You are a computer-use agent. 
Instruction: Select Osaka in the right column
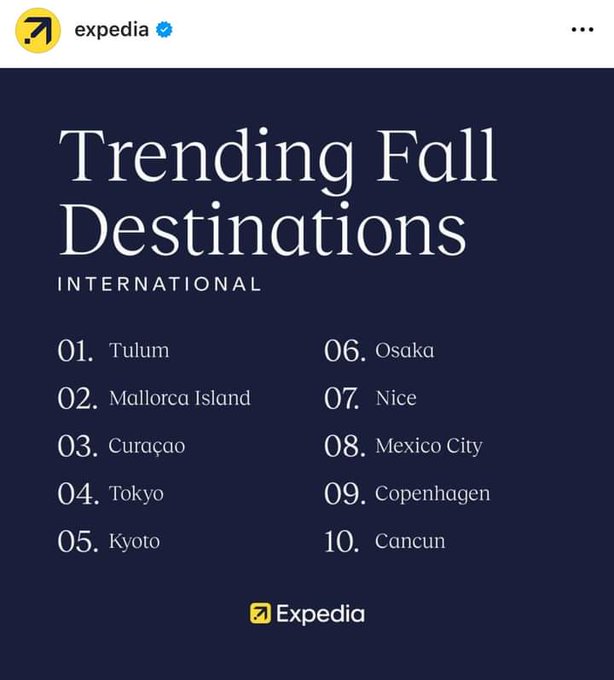(404, 351)
